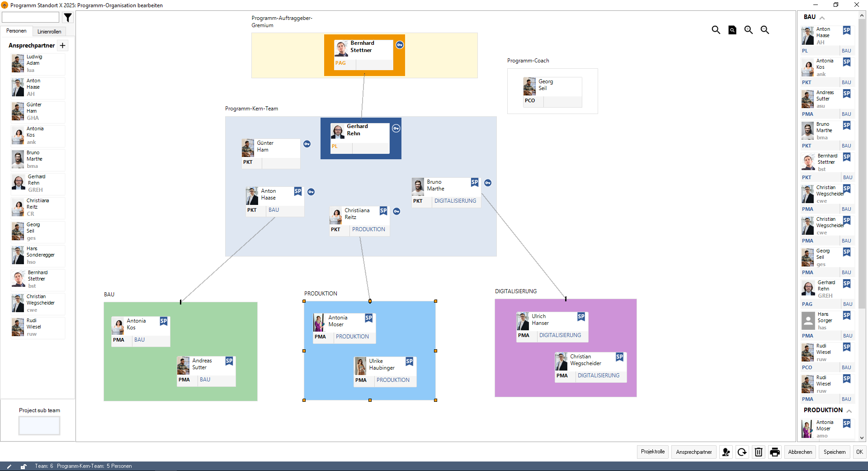Viewport: 868px width, 471px height.
Task: Zoom out of the organisation chart
Action: pyautogui.click(x=765, y=30)
